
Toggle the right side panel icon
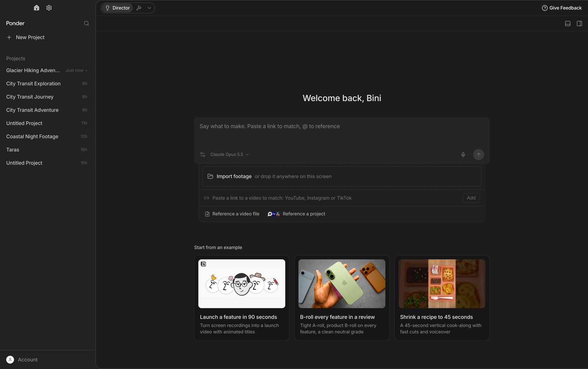[580, 24]
